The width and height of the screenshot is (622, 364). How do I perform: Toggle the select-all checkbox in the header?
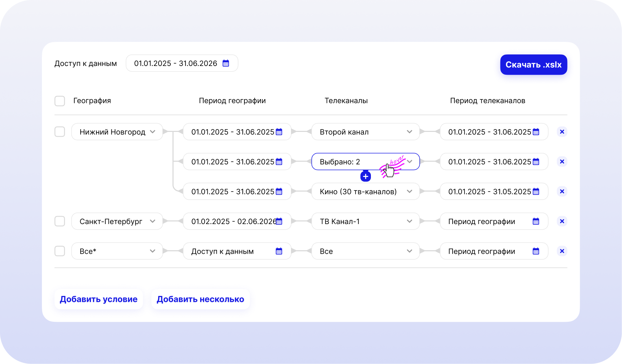pyautogui.click(x=59, y=101)
